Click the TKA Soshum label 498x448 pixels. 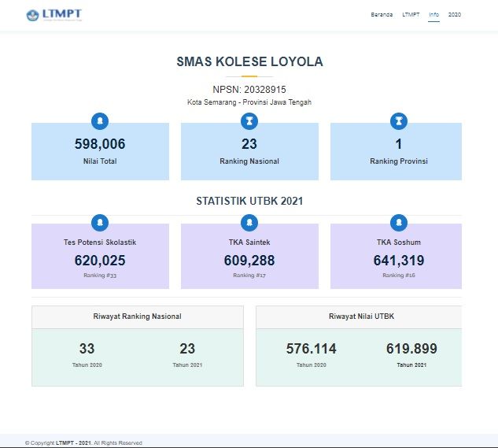click(399, 243)
